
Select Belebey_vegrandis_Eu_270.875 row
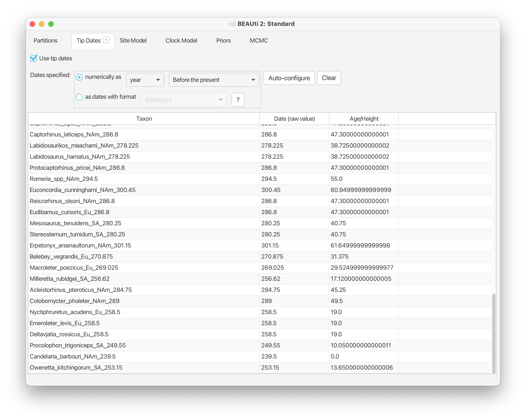[x=260, y=256]
